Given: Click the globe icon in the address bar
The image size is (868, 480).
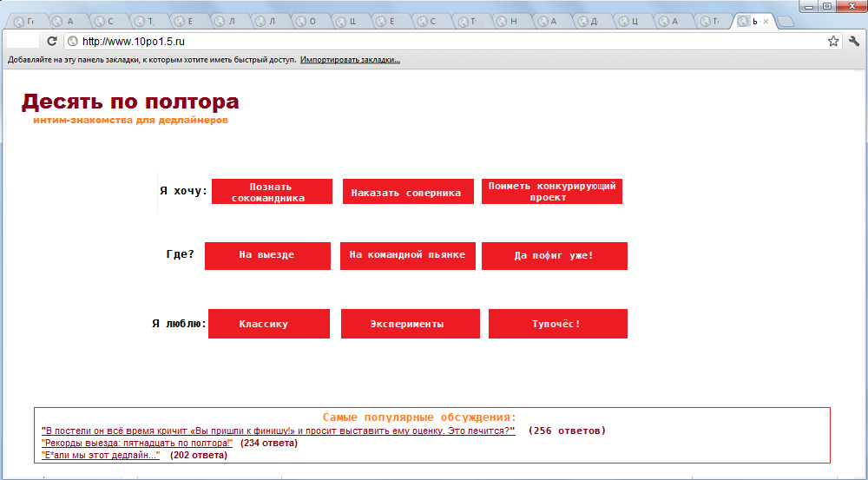Looking at the screenshot, I should (x=73, y=41).
